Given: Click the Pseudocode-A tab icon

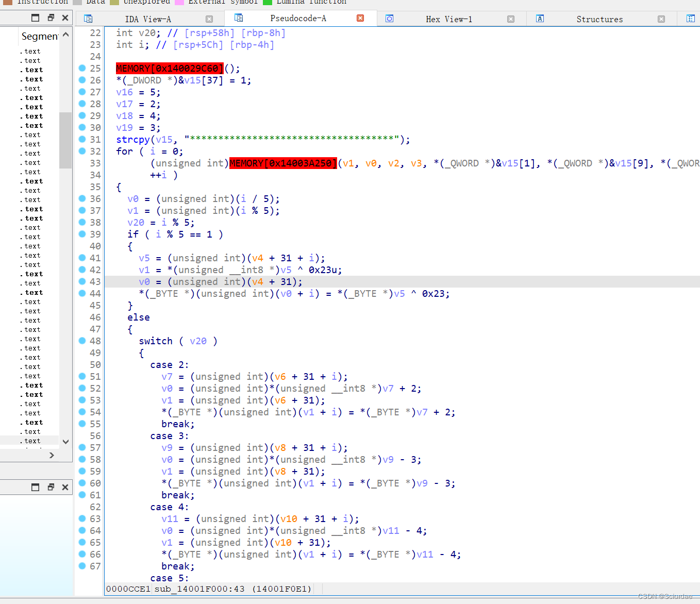Looking at the screenshot, I should (x=239, y=18).
